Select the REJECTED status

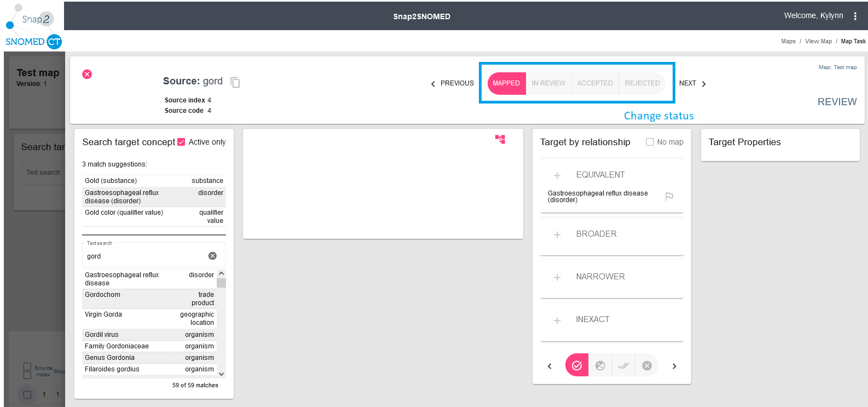642,83
